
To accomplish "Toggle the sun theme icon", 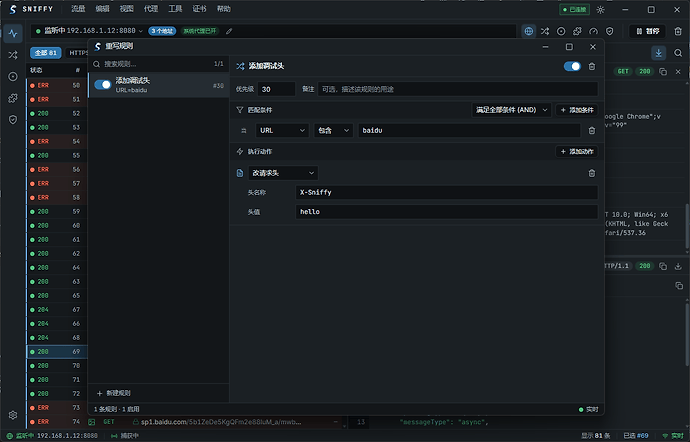I will point(601,10).
